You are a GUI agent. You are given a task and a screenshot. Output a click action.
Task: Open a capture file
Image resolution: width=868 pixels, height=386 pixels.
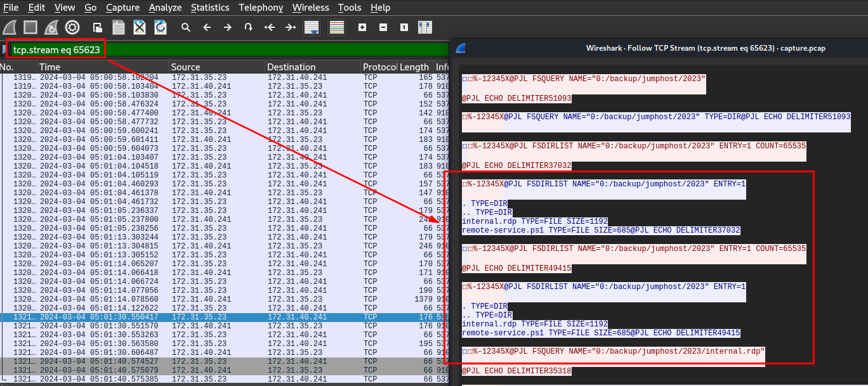(98, 27)
